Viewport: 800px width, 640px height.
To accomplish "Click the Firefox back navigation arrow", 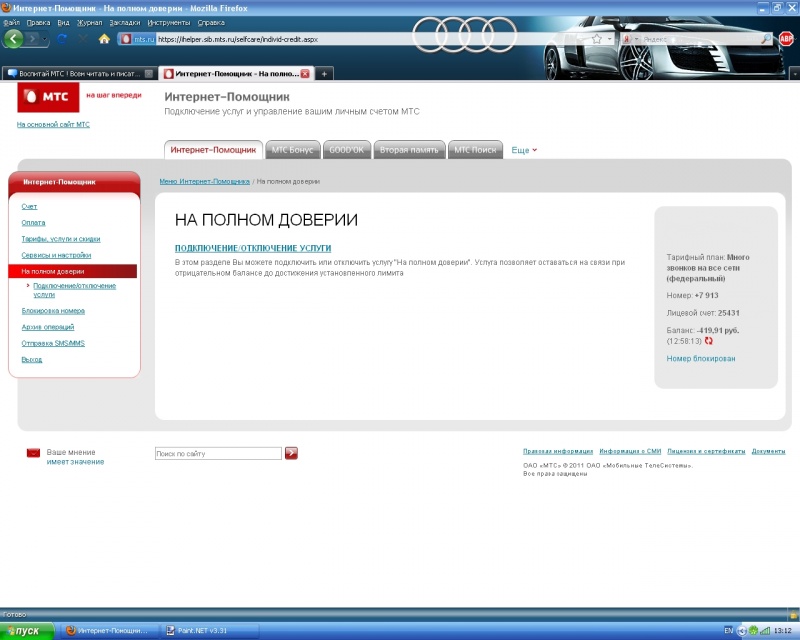I will 14,39.
